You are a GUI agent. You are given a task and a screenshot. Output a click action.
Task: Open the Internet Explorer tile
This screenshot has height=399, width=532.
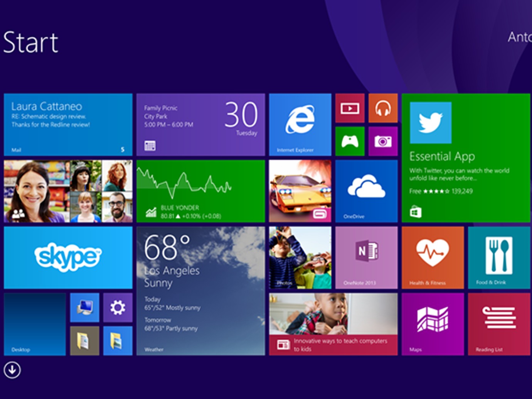click(x=300, y=124)
